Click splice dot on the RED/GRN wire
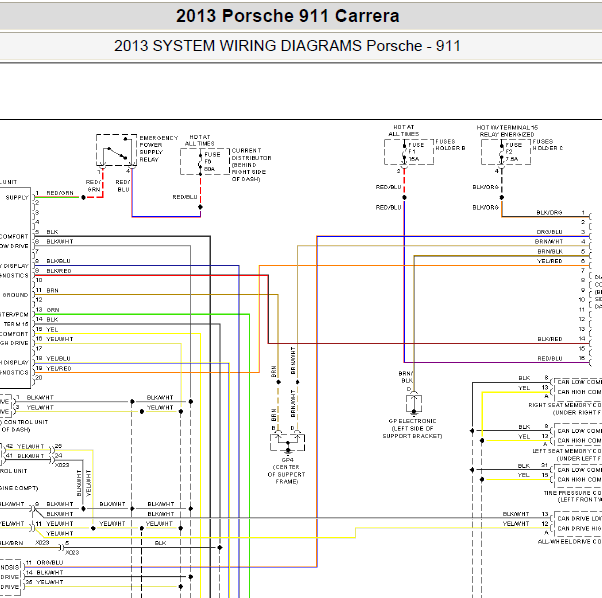 point(83,198)
